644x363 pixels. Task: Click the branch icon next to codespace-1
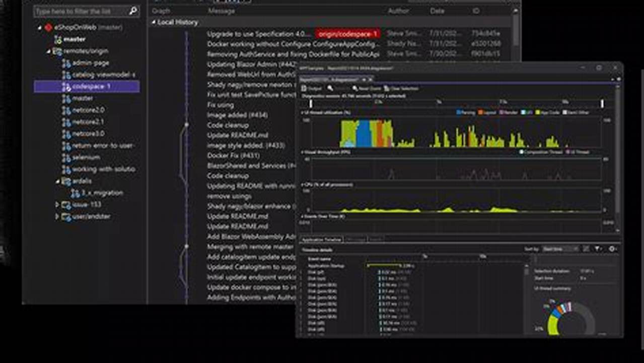point(66,87)
